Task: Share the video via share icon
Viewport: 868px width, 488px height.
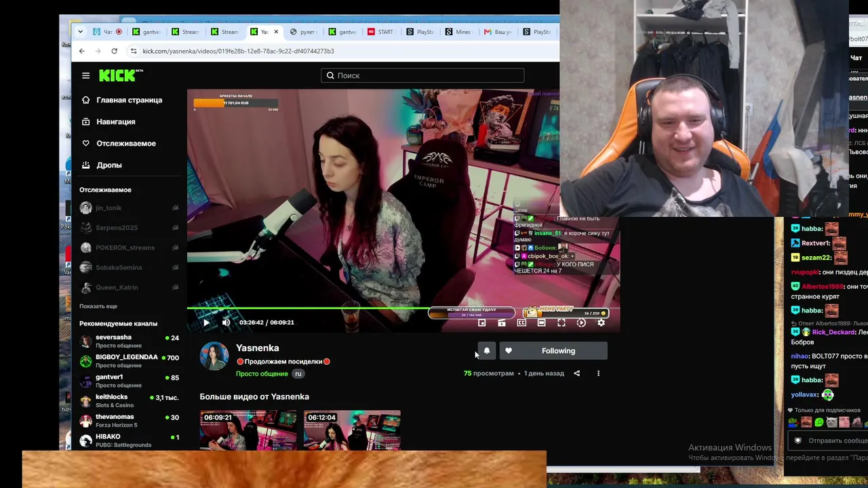Action: [x=577, y=373]
